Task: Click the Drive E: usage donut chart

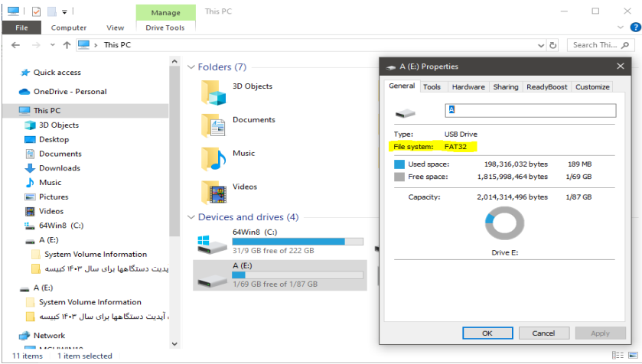Action: point(504,224)
